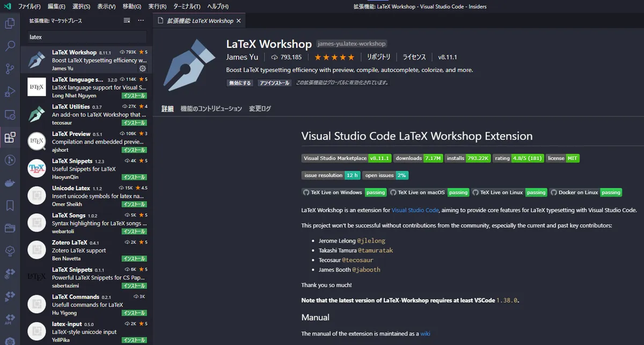Open the extensions panel more actions menu

(x=141, y=20)
